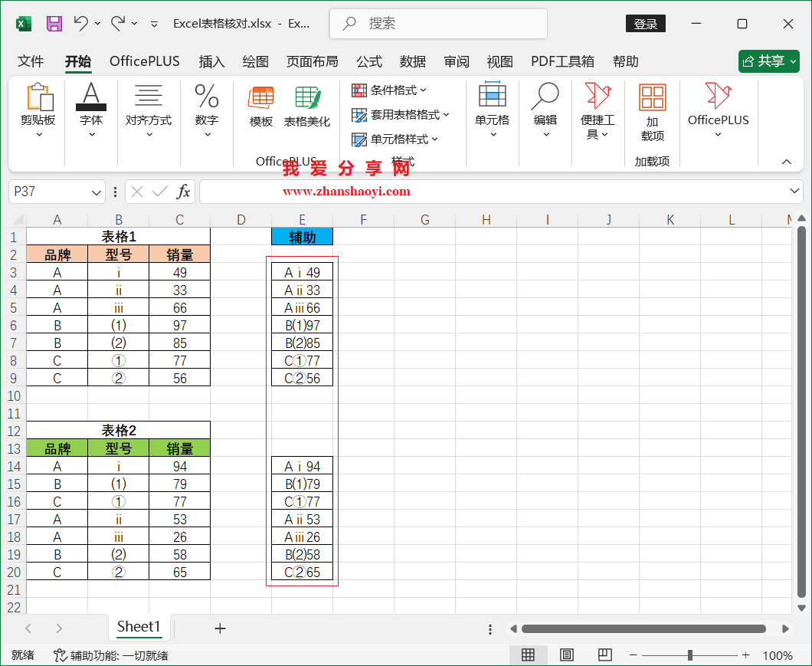
Task: Expand the Name Box dropdown arrow
Action: point(96,192)
